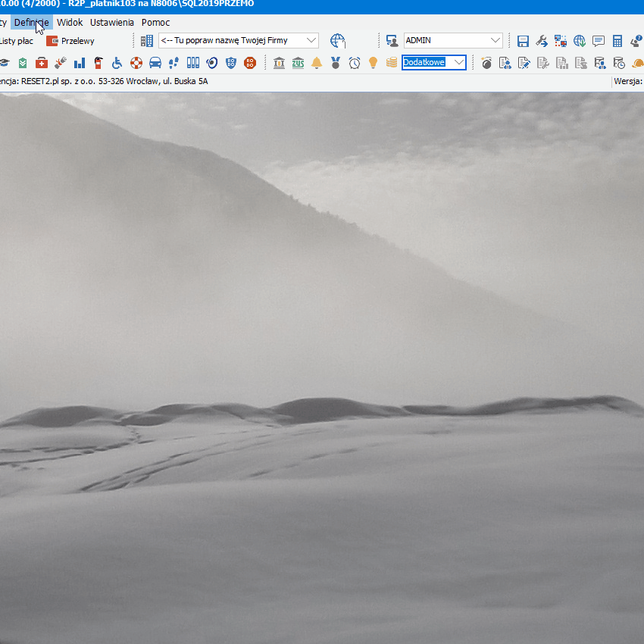Click the grey document with chart icon
Image resolution: width=644 pixels, height=644 pixels.
562,63
